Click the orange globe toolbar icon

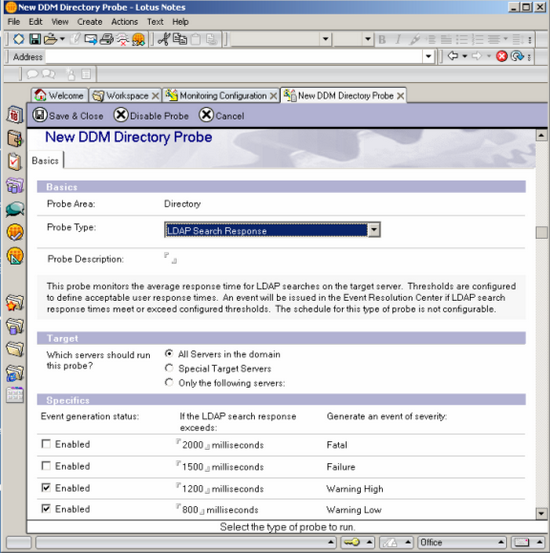tap(139, 39)
